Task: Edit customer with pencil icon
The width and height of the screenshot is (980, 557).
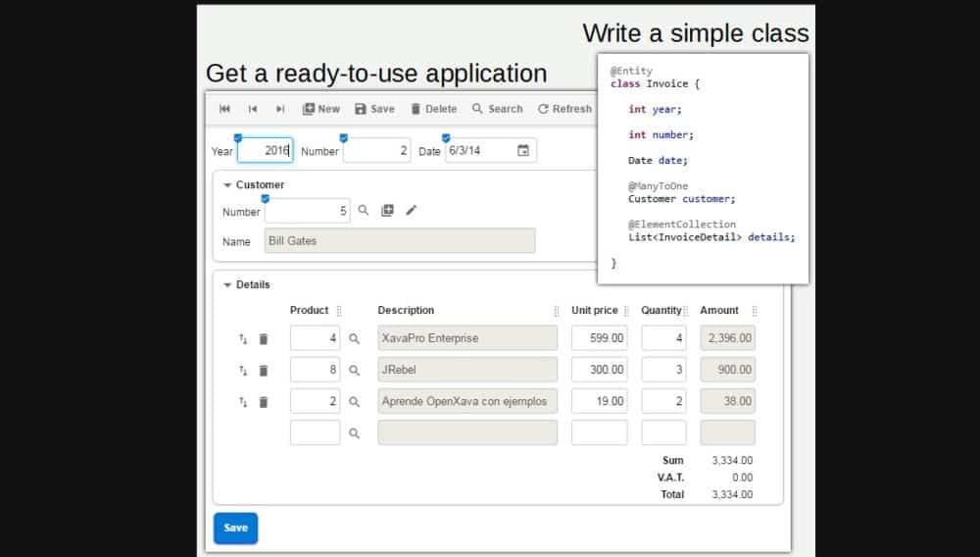Action: [412, 211]
